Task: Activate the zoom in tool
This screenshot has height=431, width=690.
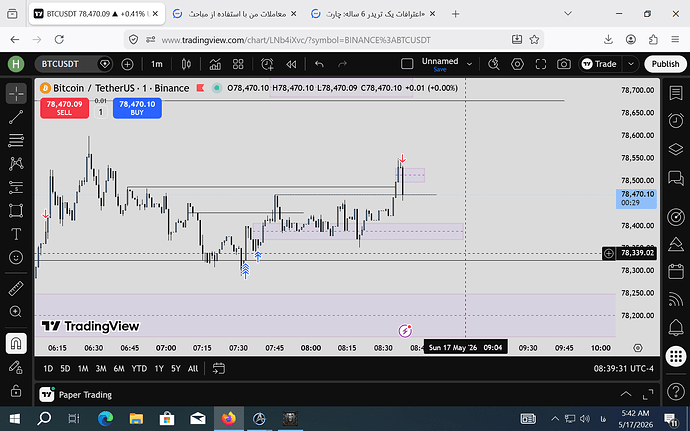Action: [x=16, y=312]
